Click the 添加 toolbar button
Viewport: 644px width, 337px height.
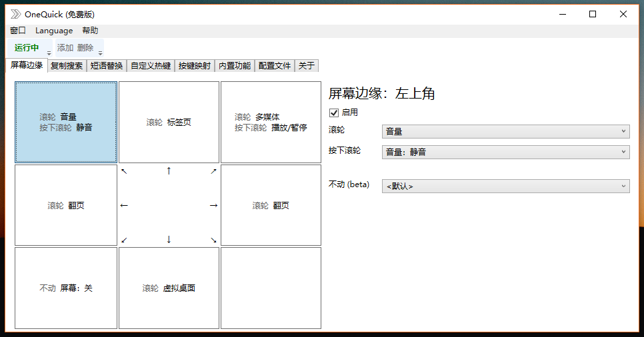[65, 48]
